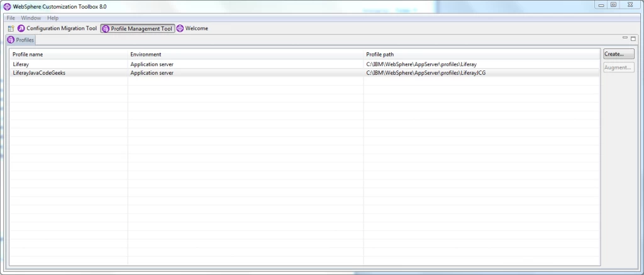644x275 pixels.
Task: Click the Profile Management Tool icon
Action: pyautogui.click(x=106, y=29)
